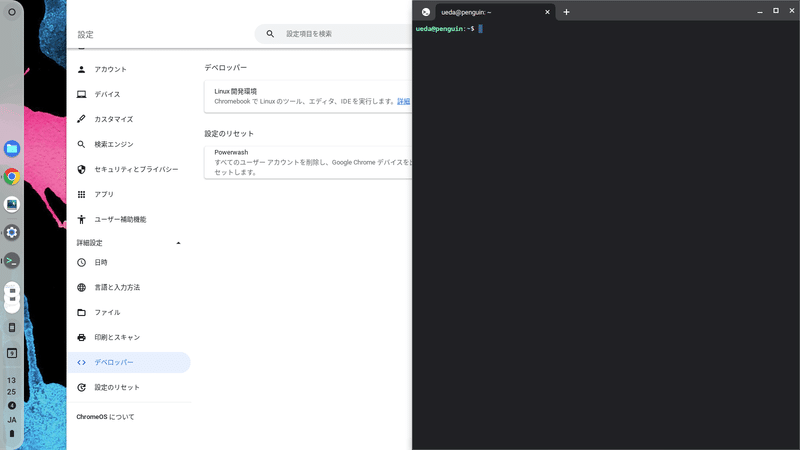800x450 pixels.
Task: Select the Files folder icon in sidebar
Action: (x=81, y=312)
